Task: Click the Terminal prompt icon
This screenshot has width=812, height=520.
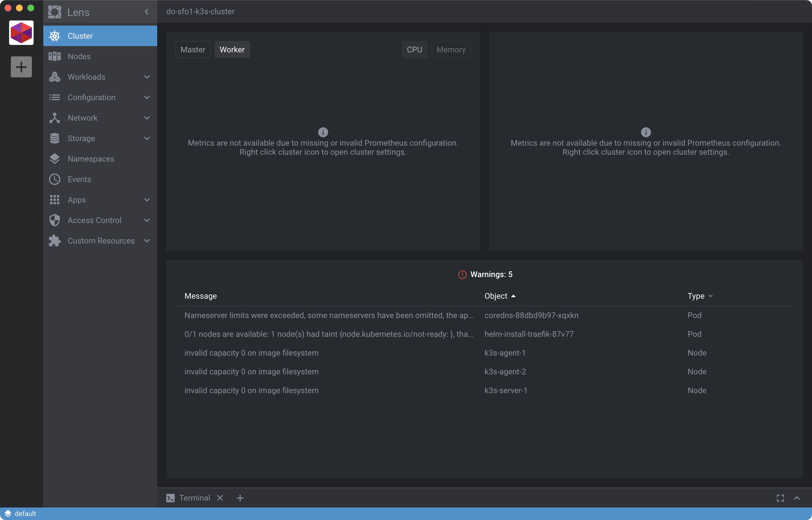Action: tap(171, 498)
